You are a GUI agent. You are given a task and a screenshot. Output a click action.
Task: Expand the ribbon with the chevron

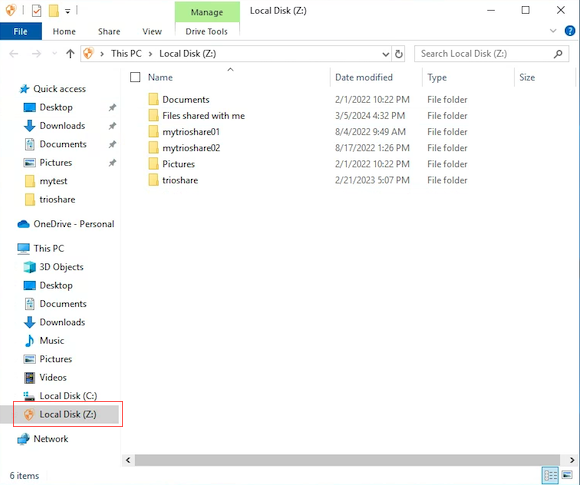(553, 31)
